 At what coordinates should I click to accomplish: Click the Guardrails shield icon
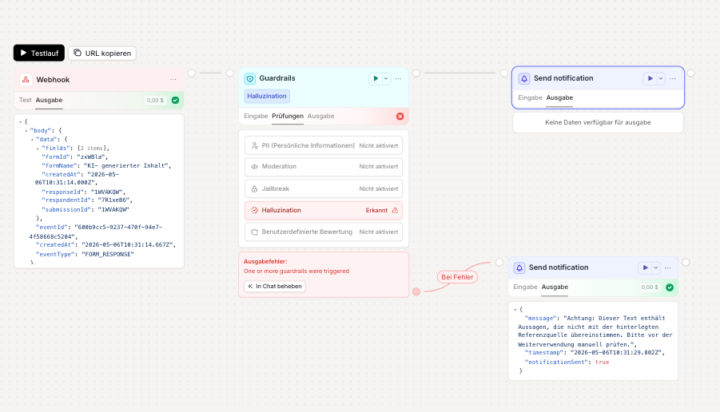pyautogui.click(x=250, y=79)
